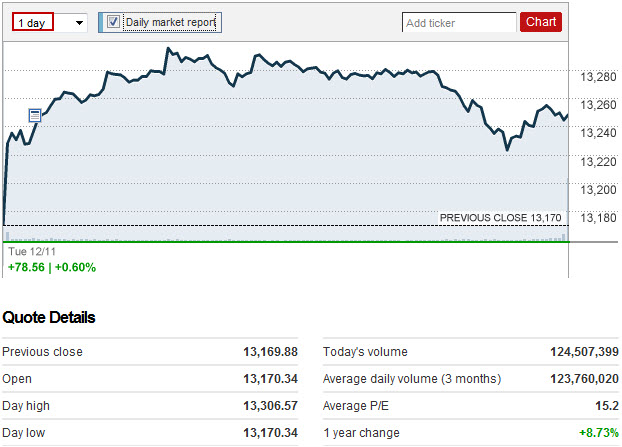
Task: Click the PREVIOUS CLOSE 13,170 label
Action: click(501, 218)
